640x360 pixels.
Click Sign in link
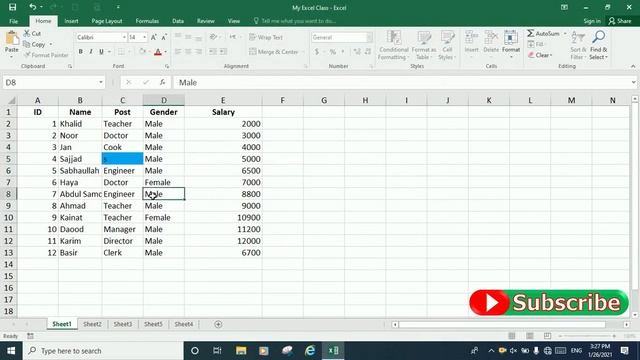coord(592,21)
